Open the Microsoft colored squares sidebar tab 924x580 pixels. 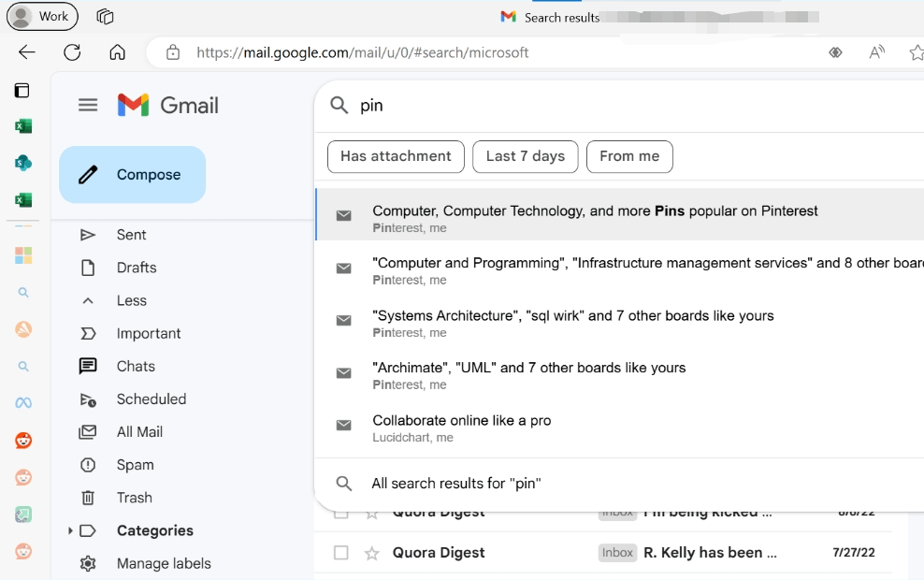(x=23, y=255)
